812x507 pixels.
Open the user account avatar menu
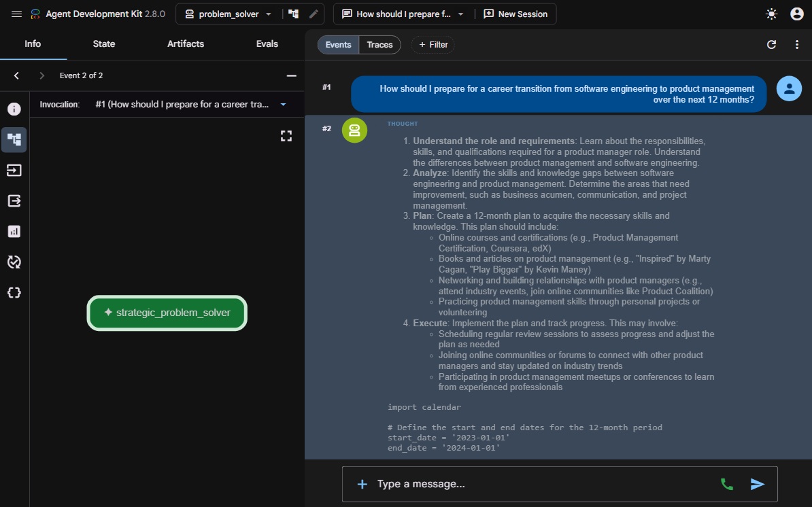pos(796,14)
